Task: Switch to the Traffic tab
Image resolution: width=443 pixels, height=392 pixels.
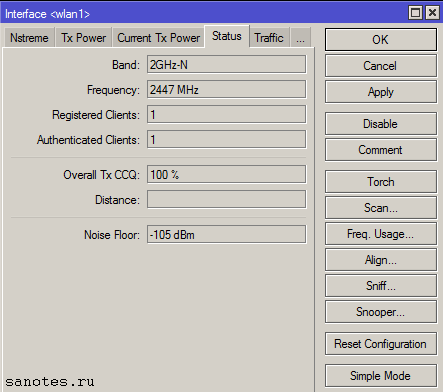Action: (x=269, y=38)
